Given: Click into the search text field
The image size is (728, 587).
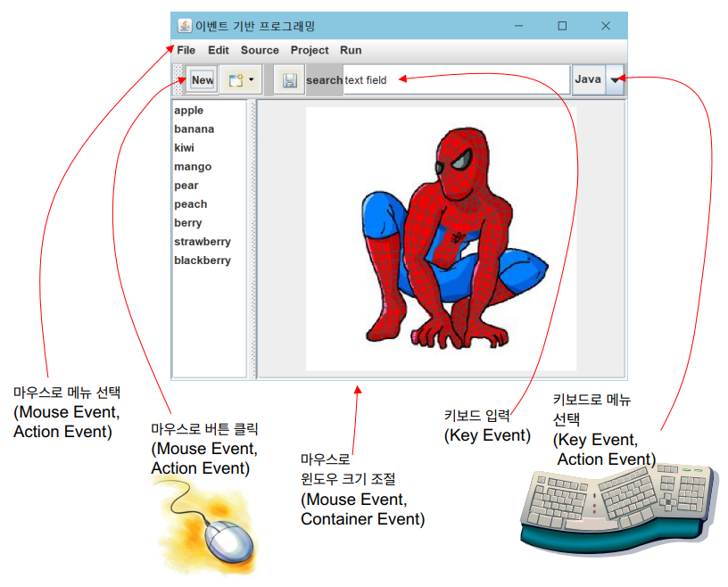Looking at the screenshot, I should [x=457, y=80].
